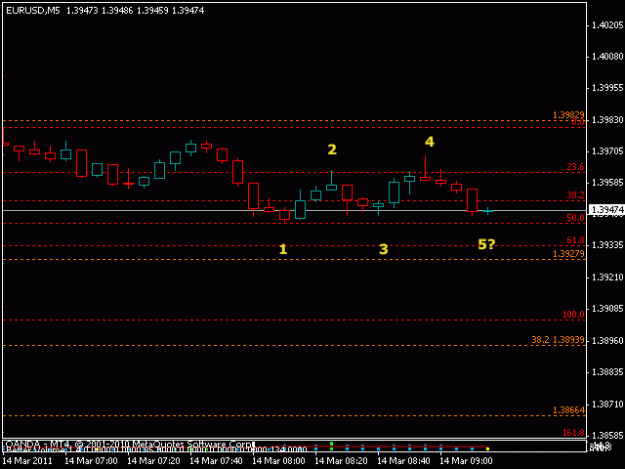The image size is (625, 469).
Task: Select the red 161.8 Fibonacci level label
Action: click(574, 433)
